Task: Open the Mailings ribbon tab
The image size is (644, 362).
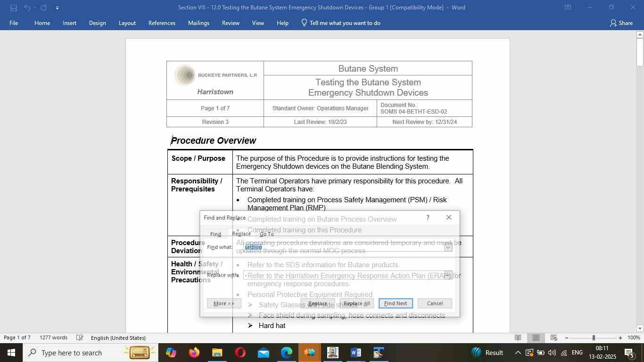Action: [198, 23]
